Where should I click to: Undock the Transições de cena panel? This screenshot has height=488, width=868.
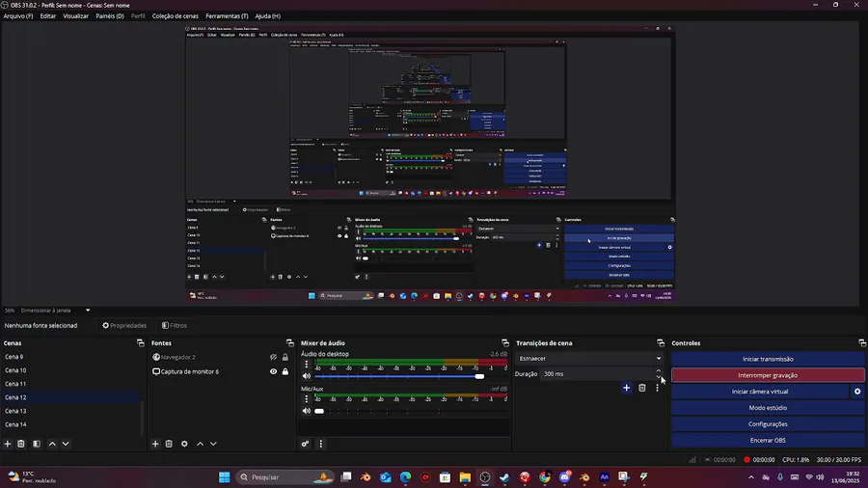tap(661, 343)
